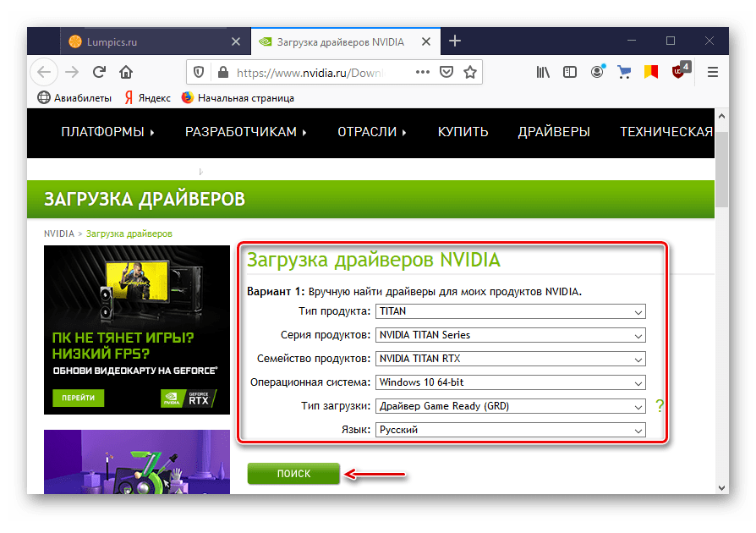This screenshot has width=756, height=533.
Task: Reload the page with the refresh icon
Action: (x=99, y=72)
